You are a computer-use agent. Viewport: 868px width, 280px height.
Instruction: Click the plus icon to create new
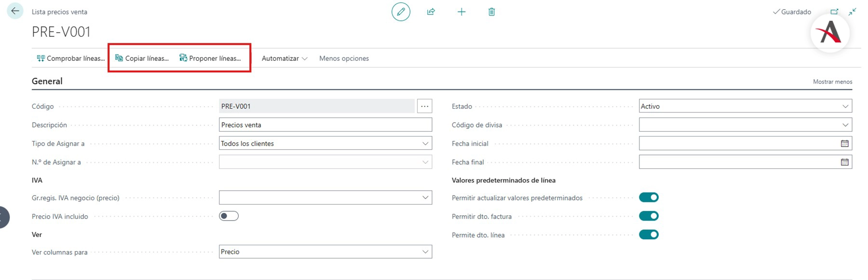[x=461, y=12]
